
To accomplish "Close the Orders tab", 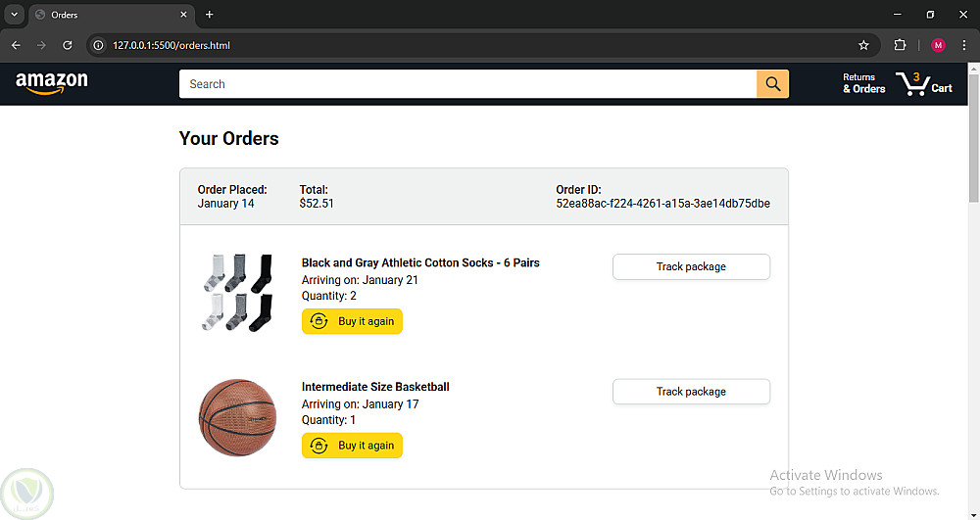I will [x=183, y=15].
